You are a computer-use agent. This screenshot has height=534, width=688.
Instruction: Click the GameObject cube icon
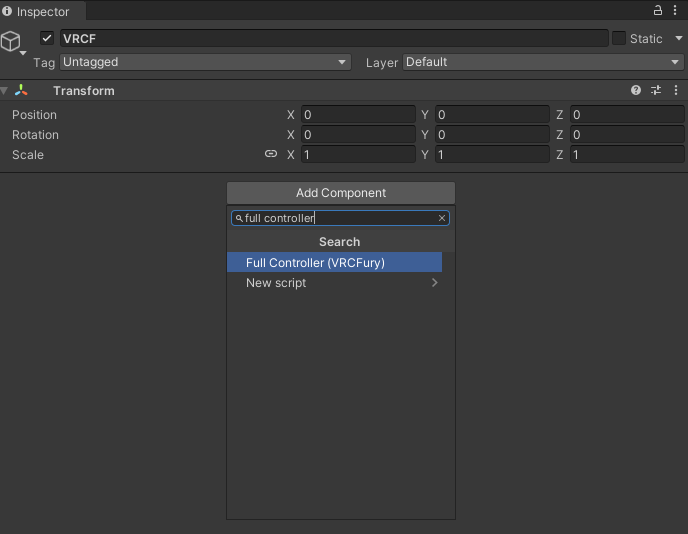(11, 41)
